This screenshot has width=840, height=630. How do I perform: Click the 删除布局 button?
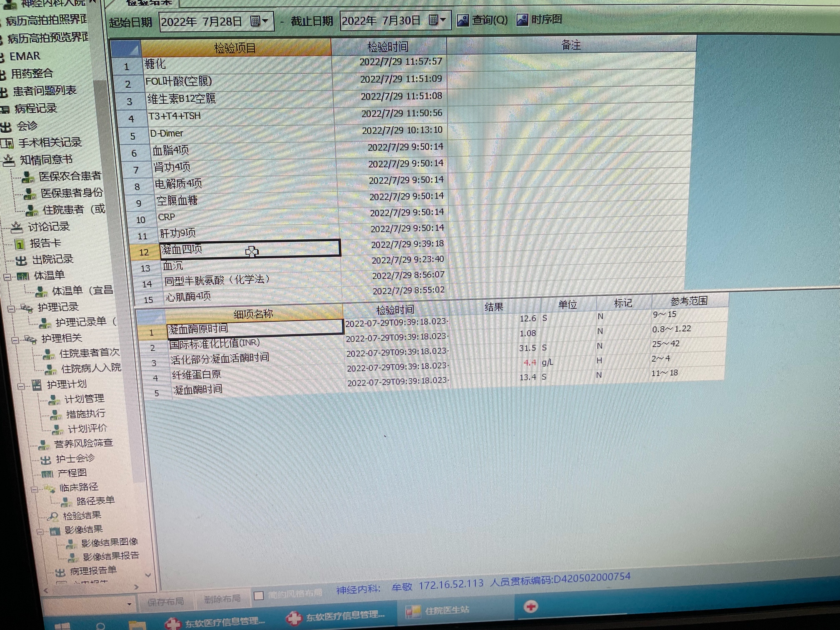tap(222, 599)
